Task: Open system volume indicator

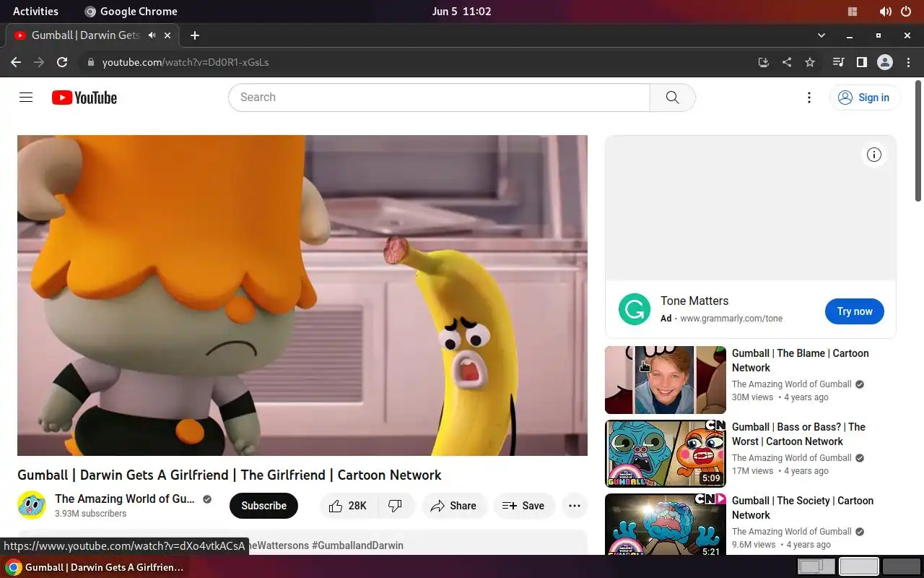Action: pos(885,12)
